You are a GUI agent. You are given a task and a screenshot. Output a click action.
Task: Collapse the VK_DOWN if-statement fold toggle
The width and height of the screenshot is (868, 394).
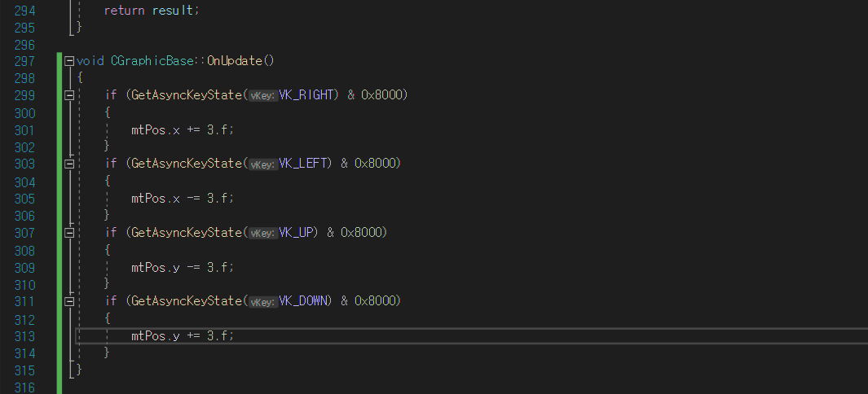[x=69, y=301]
